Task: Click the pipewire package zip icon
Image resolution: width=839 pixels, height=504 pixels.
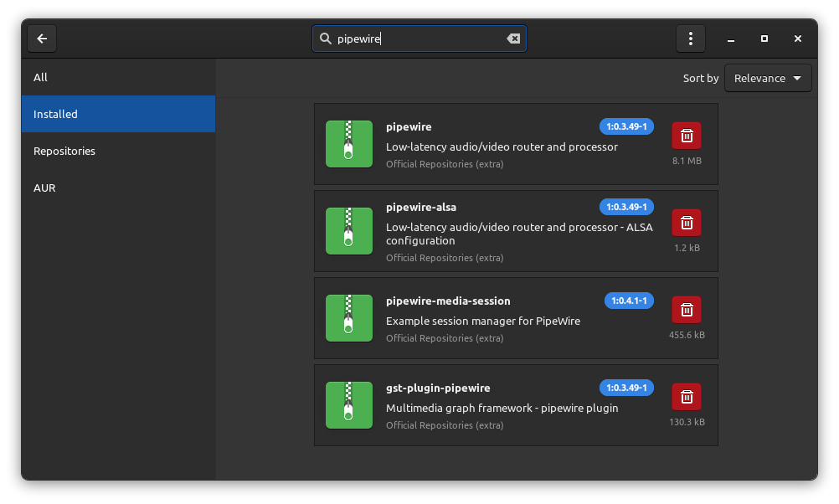Action: 349,144
